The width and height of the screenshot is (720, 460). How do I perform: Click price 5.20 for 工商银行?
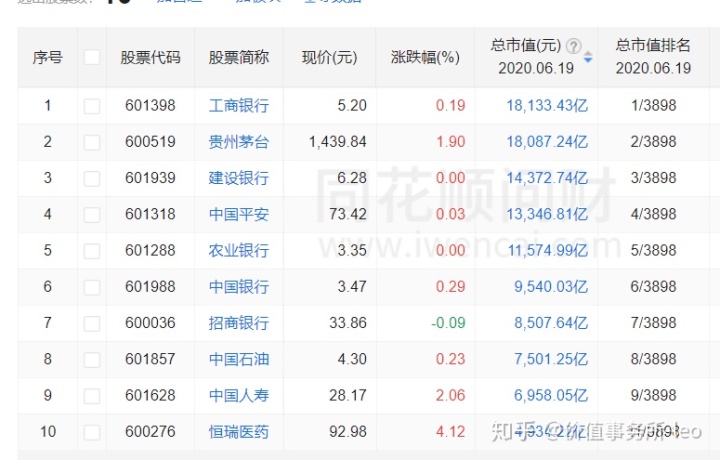tap(352, 106)
